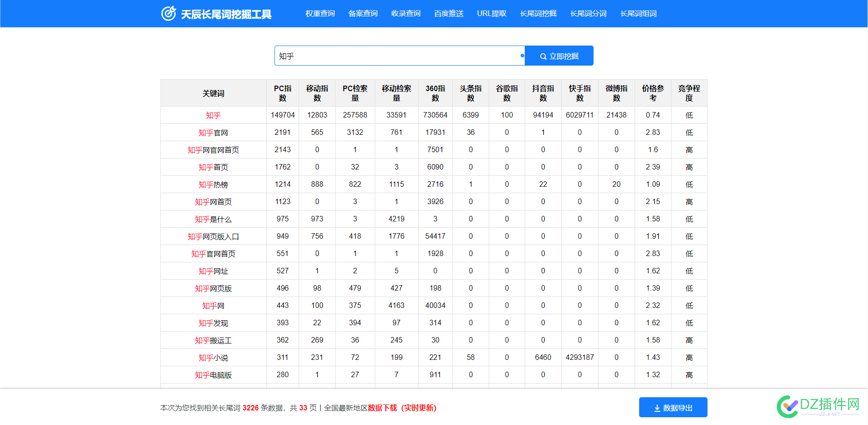Select the keyword 知乎网
Viewport: 868px width, 425px height.
(x=213, y=306)
